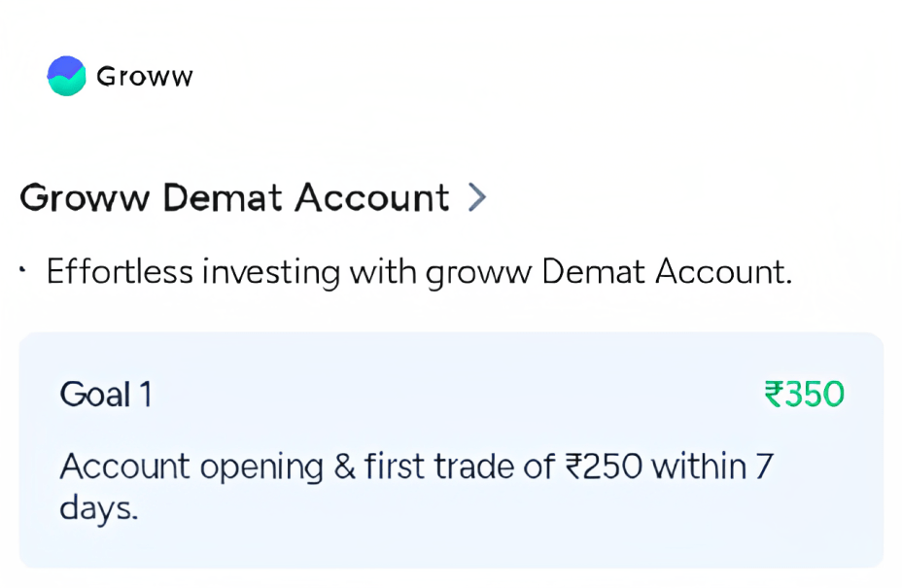
Task: Click the bullet point before Effortless investing
Action: (22, 271)
